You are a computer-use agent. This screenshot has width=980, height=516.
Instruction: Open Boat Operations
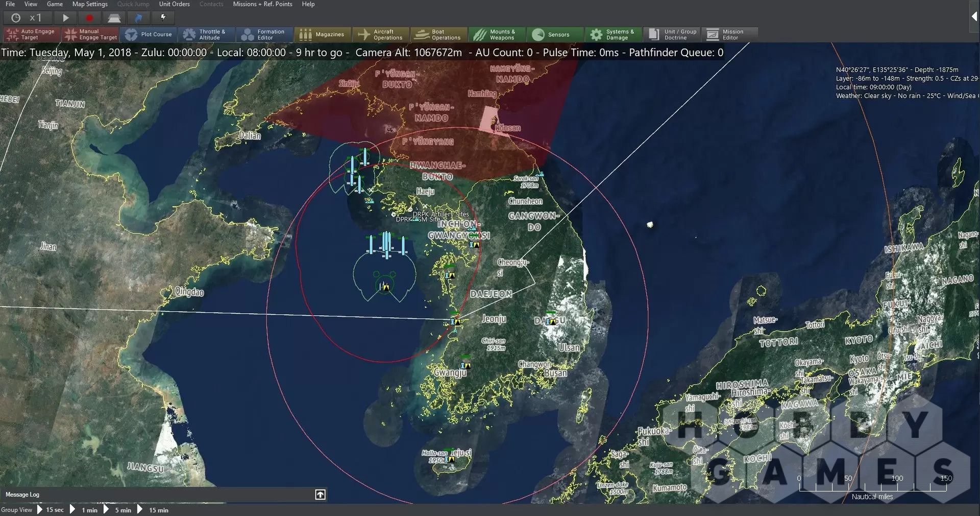click(439, 34)
